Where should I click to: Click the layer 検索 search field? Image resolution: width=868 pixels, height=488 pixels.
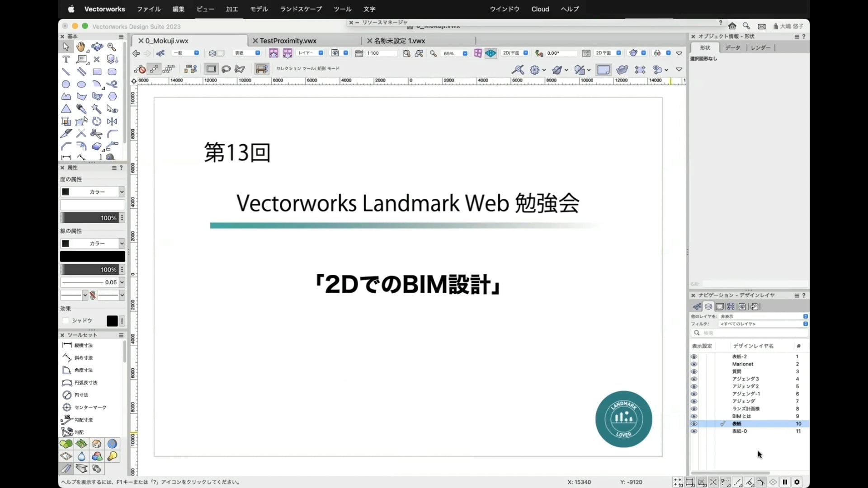click(750, 333)
